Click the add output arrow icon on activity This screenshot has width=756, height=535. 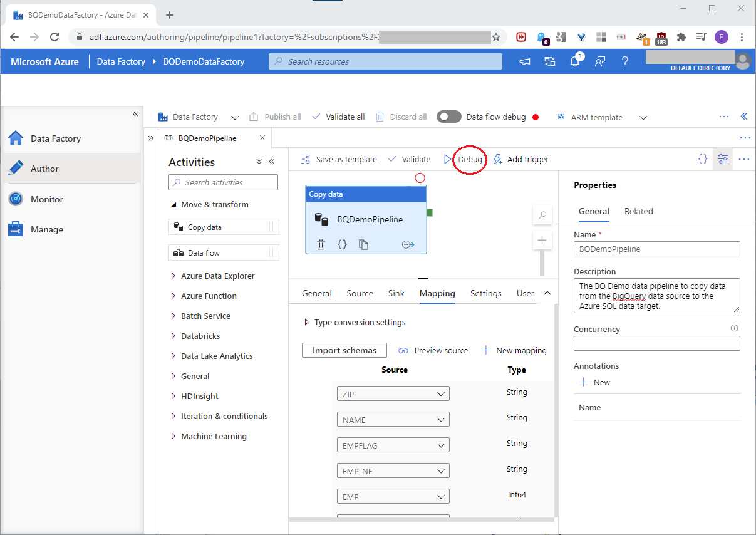(408, 244)
